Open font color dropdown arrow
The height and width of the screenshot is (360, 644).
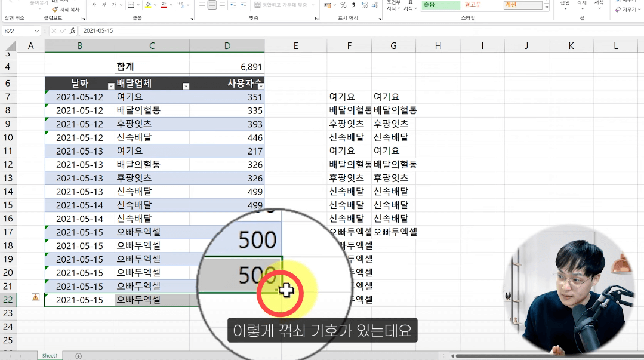171,5
